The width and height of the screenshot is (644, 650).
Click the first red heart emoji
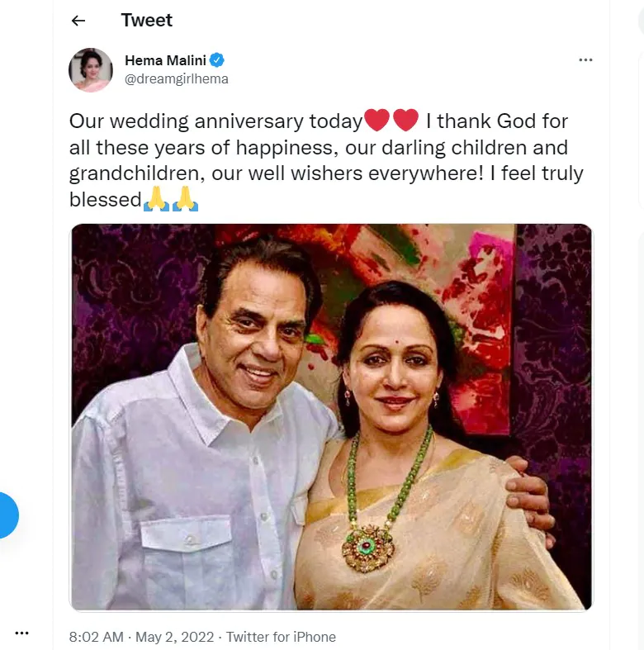[376, 121]
